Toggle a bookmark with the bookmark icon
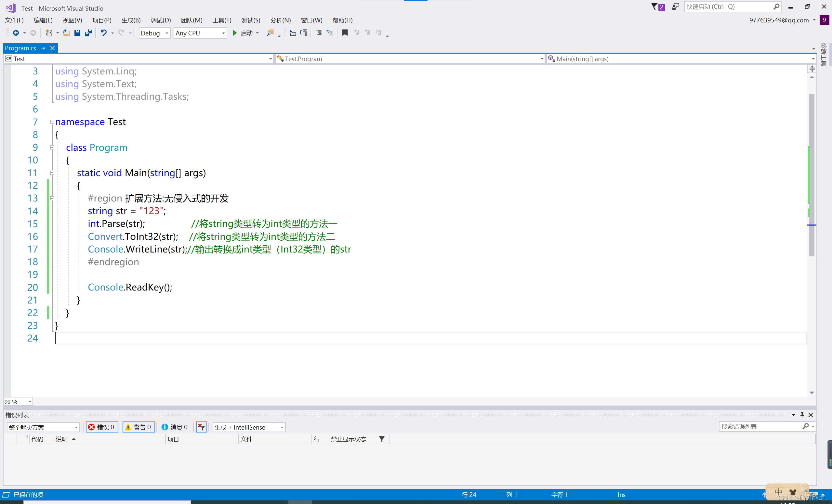This screenshot has width=832, height=504. [x=345, y=33]
